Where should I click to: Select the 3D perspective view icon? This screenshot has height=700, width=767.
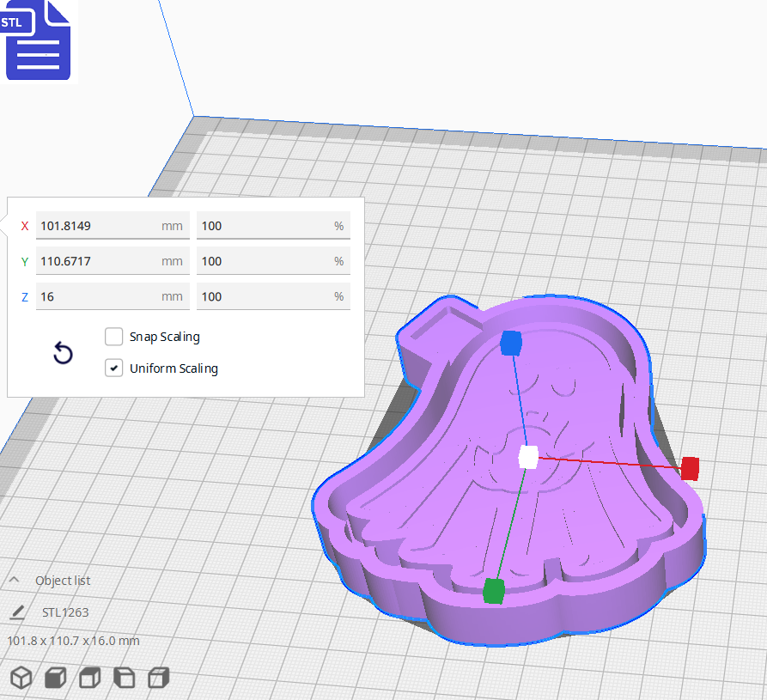coord(21,678)
